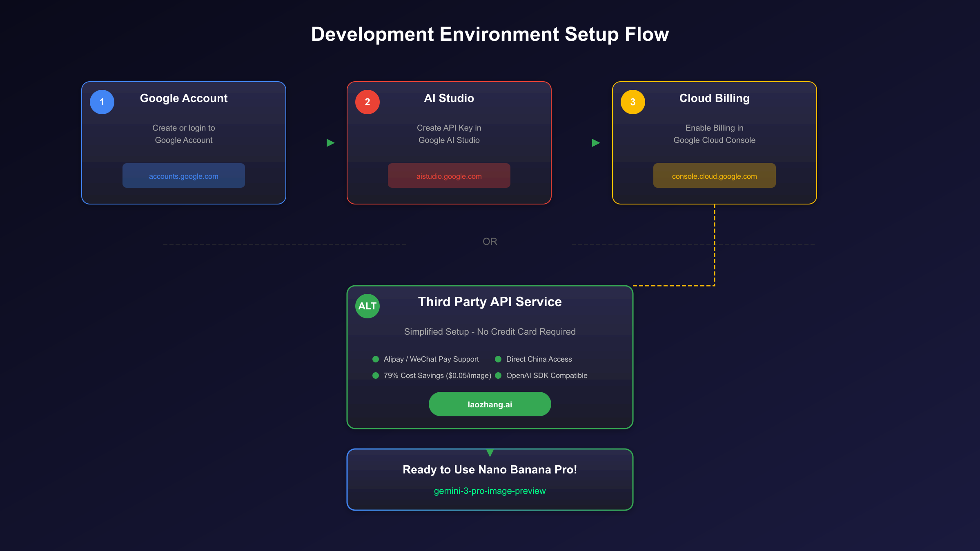Click the Cloud Billing card title
The width and height of the screenshot is (980, 551).
715,98
